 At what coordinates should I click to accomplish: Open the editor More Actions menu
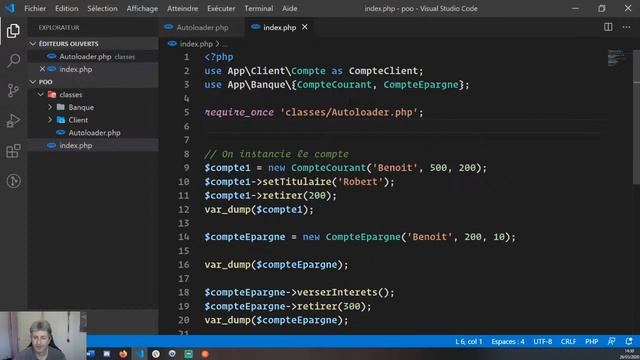pyautogui.click(x=626, y=27)
